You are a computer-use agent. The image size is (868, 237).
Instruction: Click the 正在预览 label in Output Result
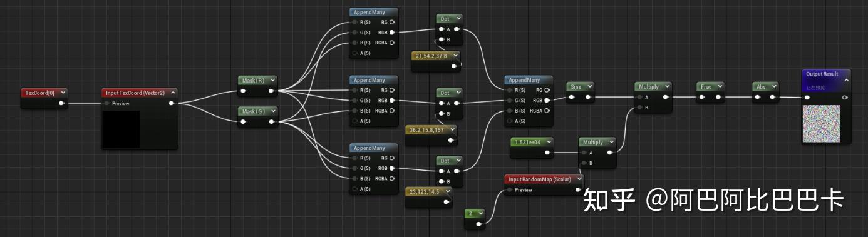[816, 88]
